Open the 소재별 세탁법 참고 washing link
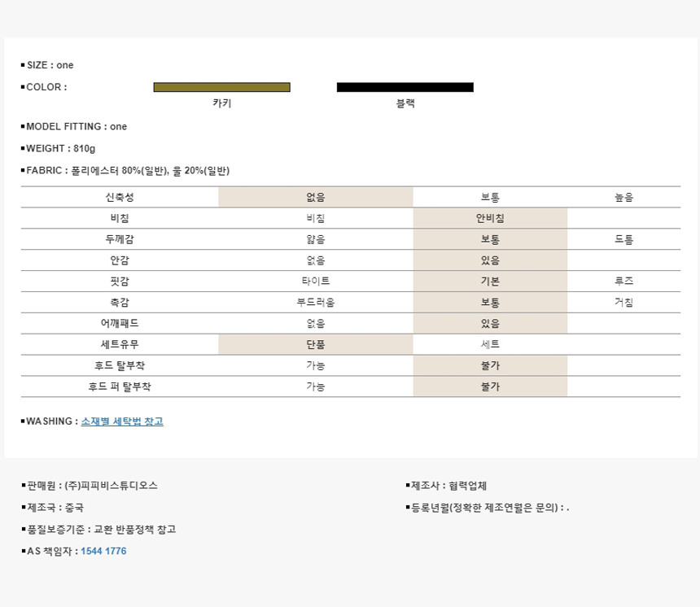This screenshot has height=607, width=700. click(x=122, y=421)
